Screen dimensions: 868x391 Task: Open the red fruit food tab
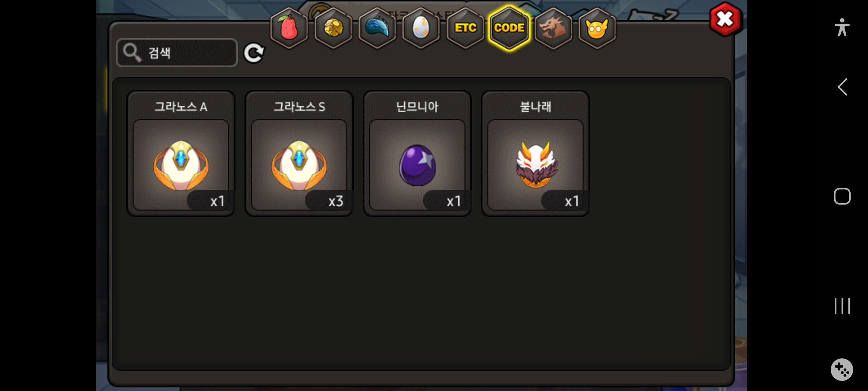(x=289, y=28)
